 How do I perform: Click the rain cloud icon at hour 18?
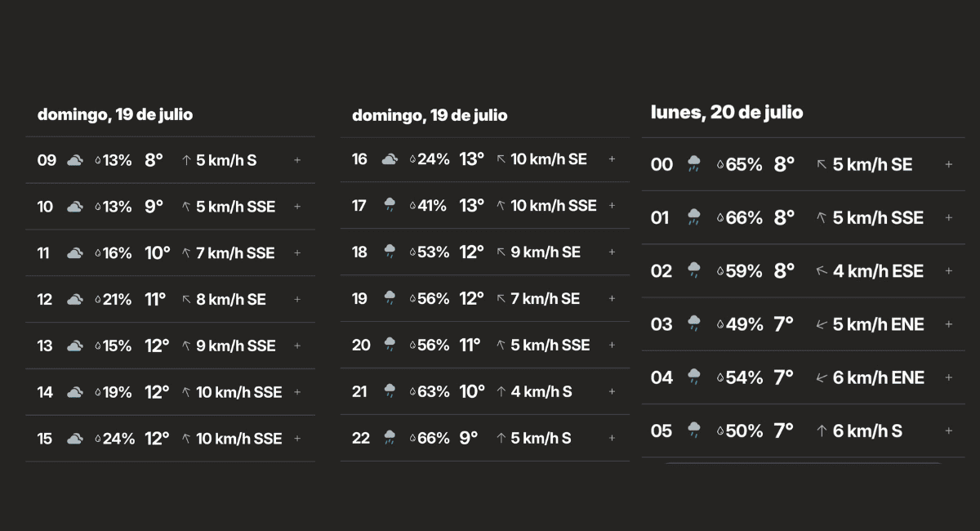coord(390,252)
